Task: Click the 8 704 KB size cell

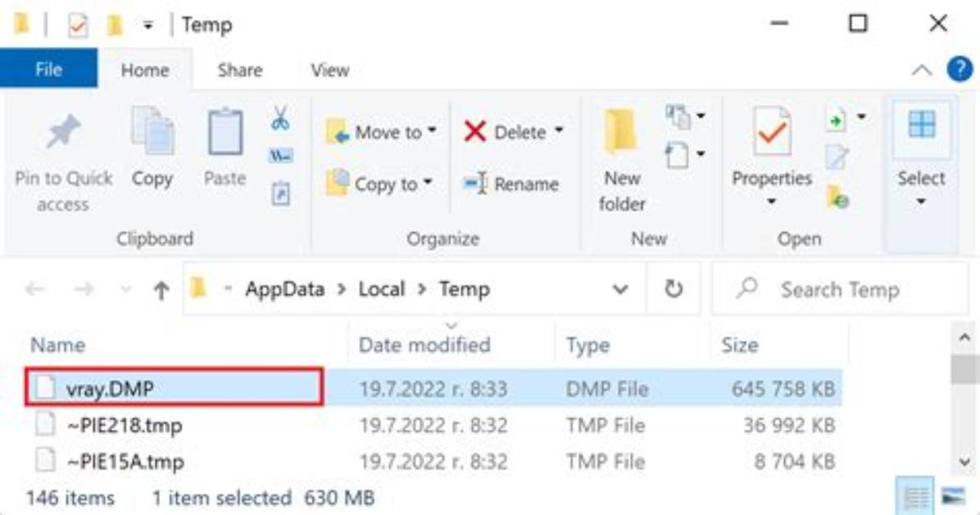Action: pyautogui.click(x=794, y=462)
